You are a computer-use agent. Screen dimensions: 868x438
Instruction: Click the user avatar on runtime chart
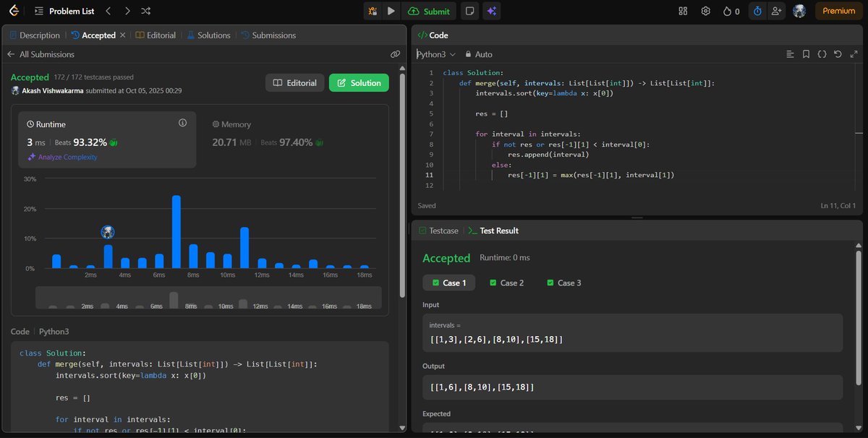click(x=108, y=232)
